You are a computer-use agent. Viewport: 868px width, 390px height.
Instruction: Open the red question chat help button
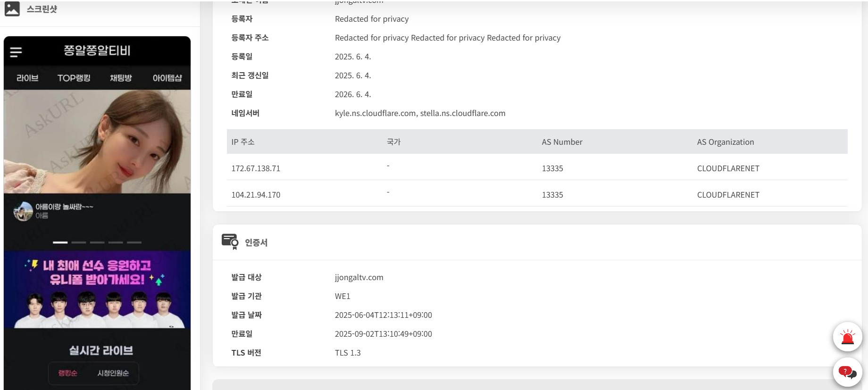pyautogui.click(x=848, y=372)
